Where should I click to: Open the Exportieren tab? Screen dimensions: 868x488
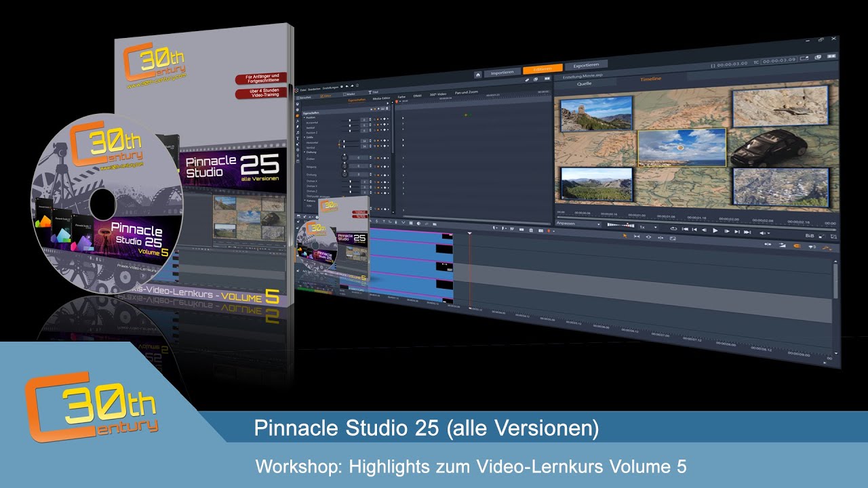coord(585,66)
